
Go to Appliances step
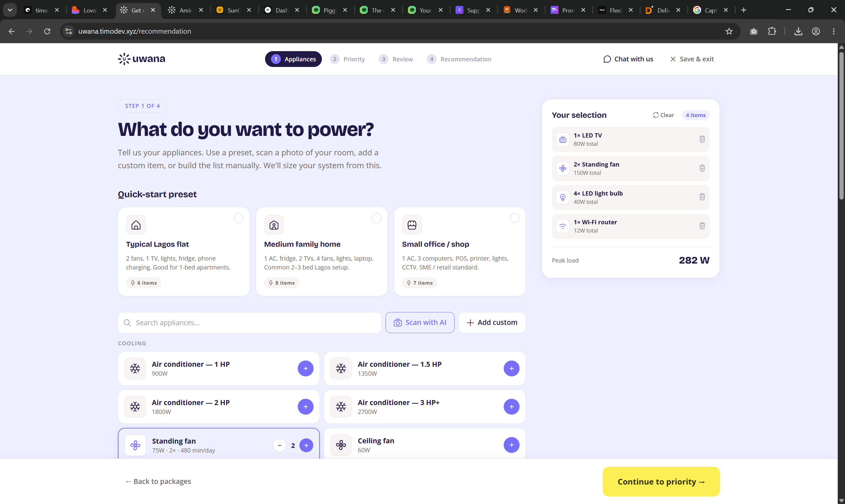293,59
